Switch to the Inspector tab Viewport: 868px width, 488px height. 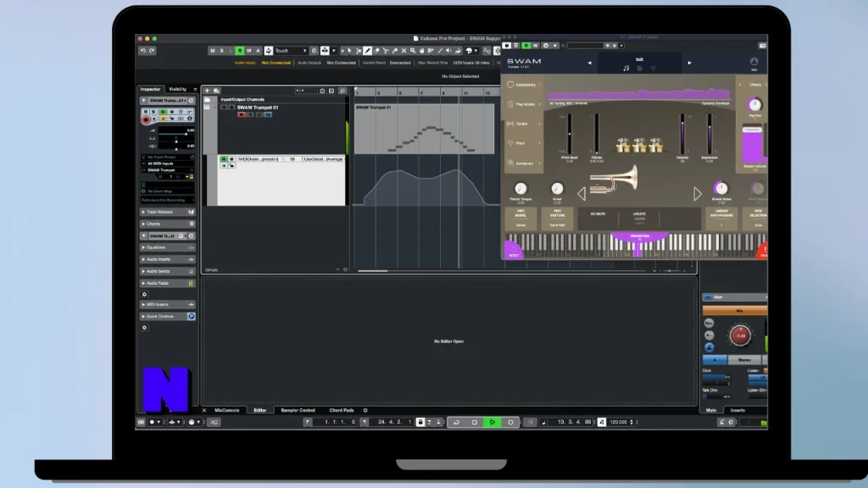[x=150, y=89]
